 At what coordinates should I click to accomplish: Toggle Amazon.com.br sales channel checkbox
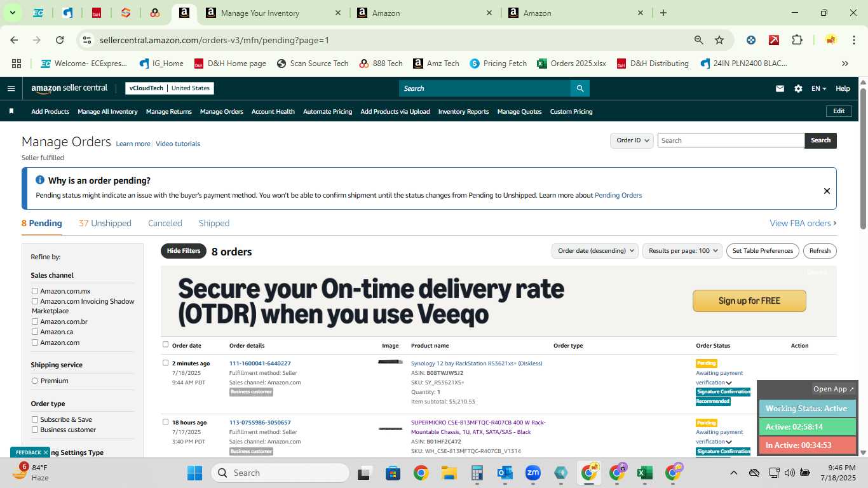click(x=35, y=322)
